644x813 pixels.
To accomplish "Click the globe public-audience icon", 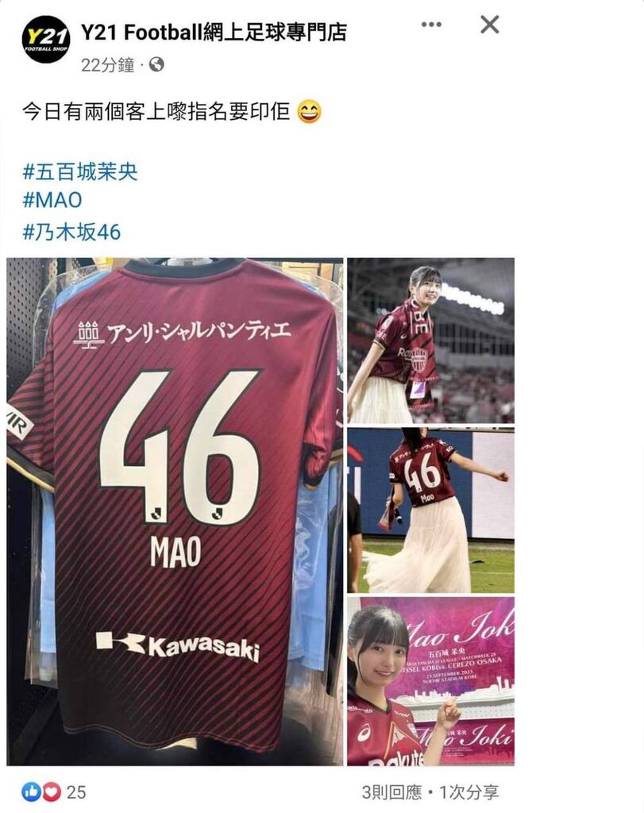I will pyautogui.click(x=156, y=64).
